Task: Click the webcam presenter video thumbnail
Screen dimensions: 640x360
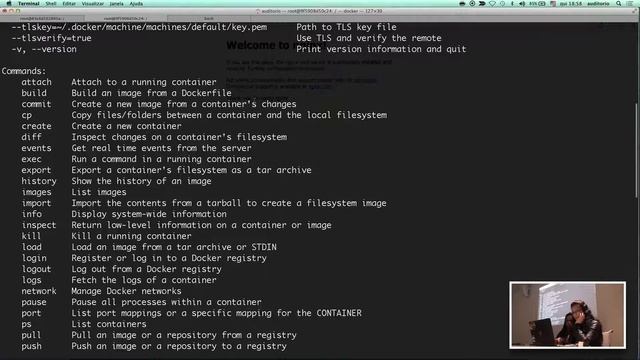Action: [x=567, y=315]
